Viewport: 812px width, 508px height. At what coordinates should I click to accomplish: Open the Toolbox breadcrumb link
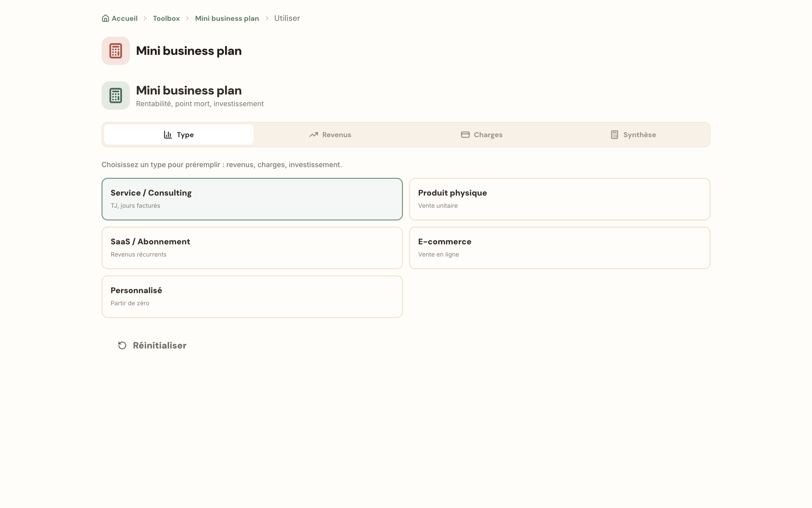tap(166, 18)
